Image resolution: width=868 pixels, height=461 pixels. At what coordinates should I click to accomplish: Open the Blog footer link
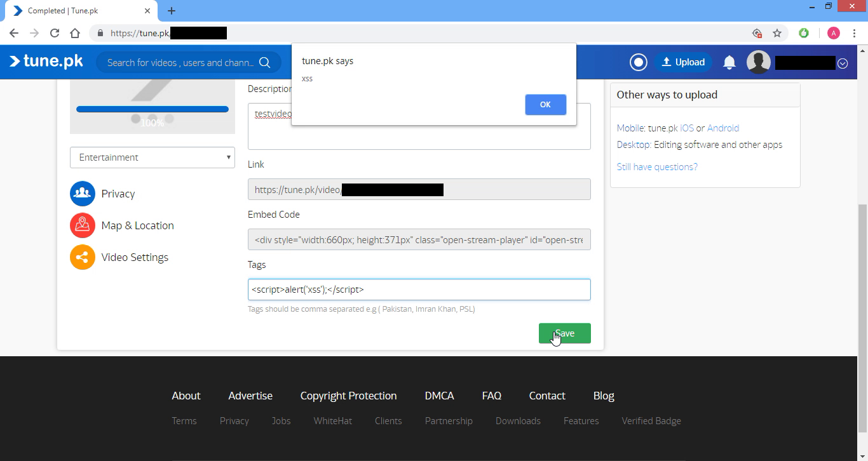point(604,396)
